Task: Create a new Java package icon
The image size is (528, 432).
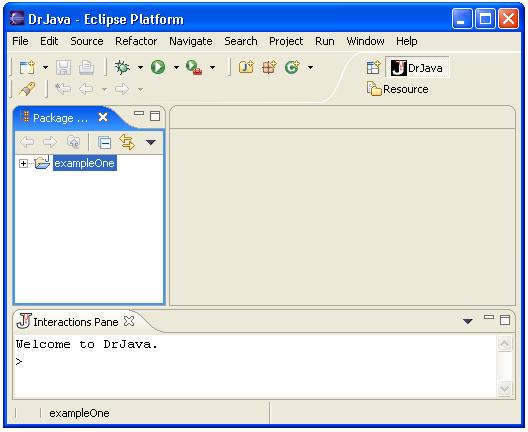Action: pyautogui.click(x=269, y=67)
